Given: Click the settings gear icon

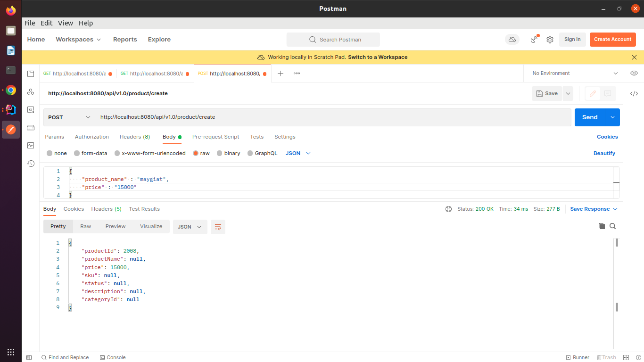Looking at the screenshot, I should [x=550, y=40].
